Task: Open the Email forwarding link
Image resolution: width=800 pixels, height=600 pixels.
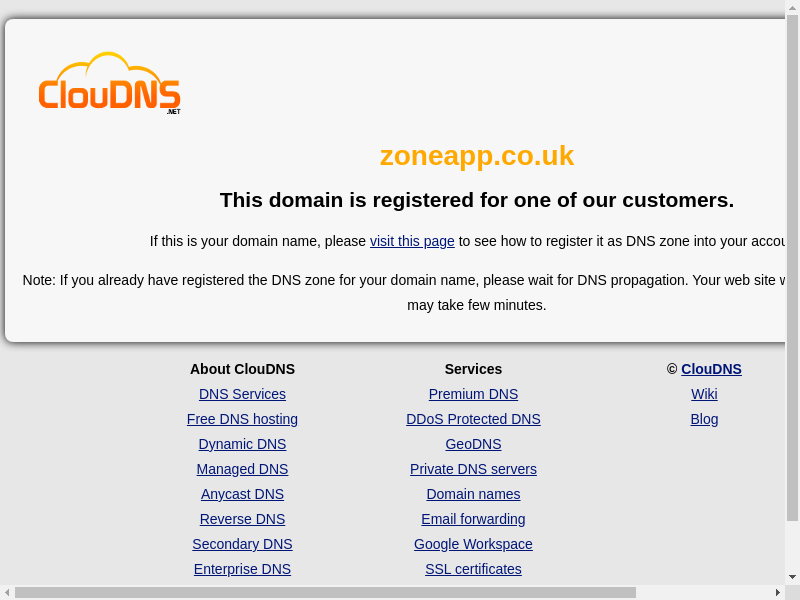Action: coord(473,519)
